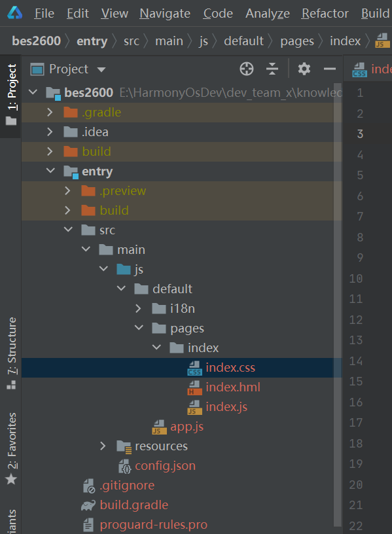Expand the resources folder
This screenshot has height=534, width=392.
pyautogui.click(x=103, y=446)
